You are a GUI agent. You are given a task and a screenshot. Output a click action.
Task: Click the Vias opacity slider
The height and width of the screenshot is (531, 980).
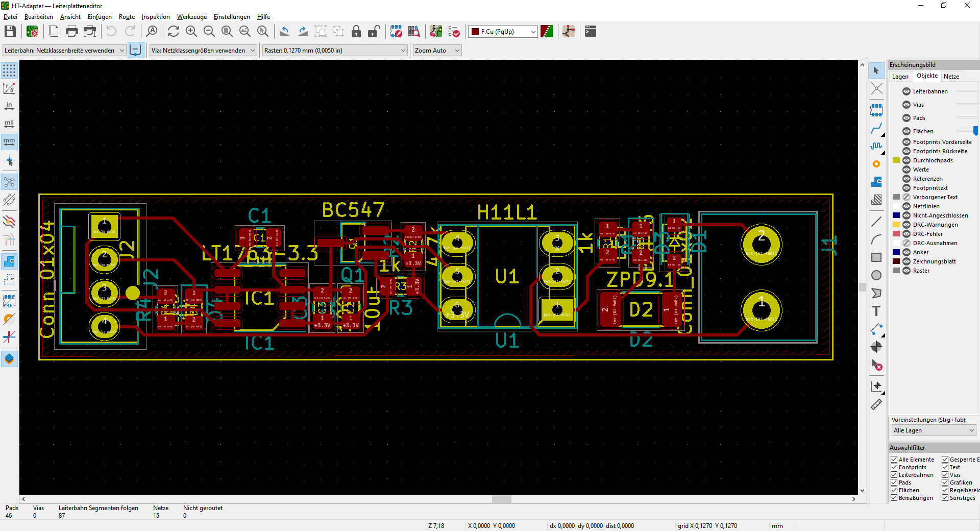967,105
